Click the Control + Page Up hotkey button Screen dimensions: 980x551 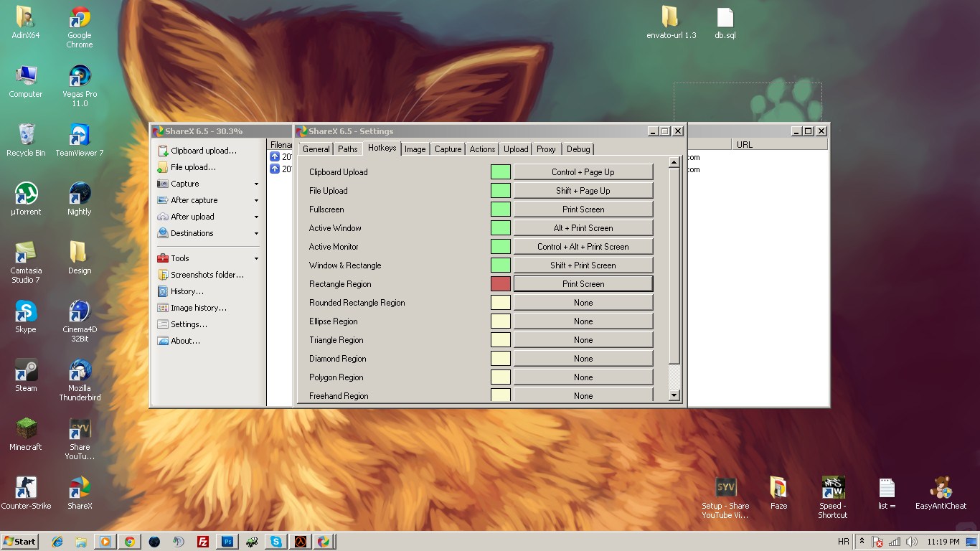tap(583, 172)
